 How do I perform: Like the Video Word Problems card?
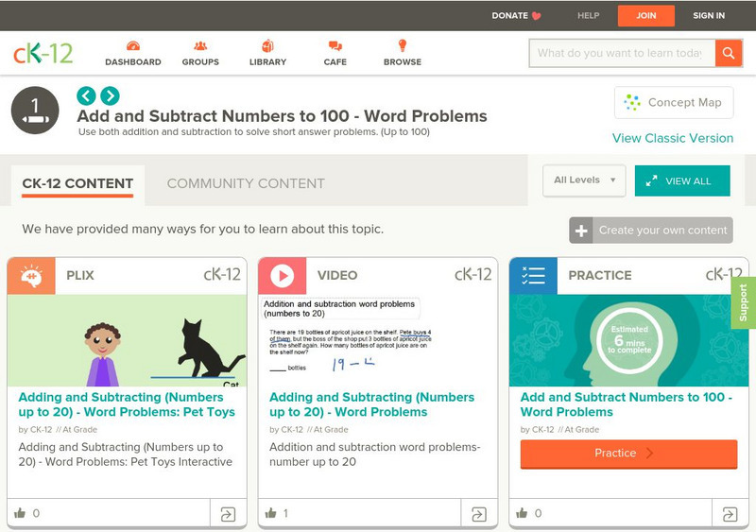point(271,513)
